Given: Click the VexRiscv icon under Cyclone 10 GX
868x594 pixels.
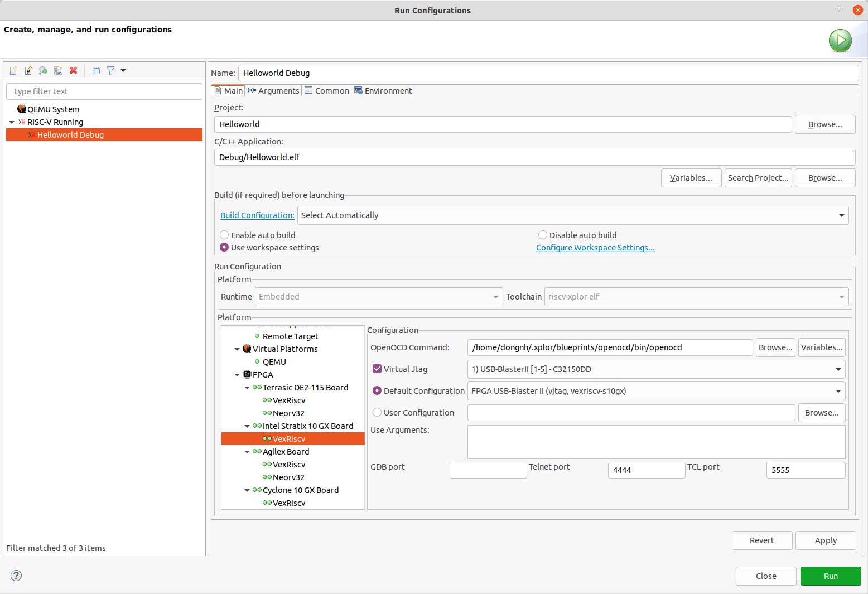Looking at the screenshot, I should tap(267, 503).
